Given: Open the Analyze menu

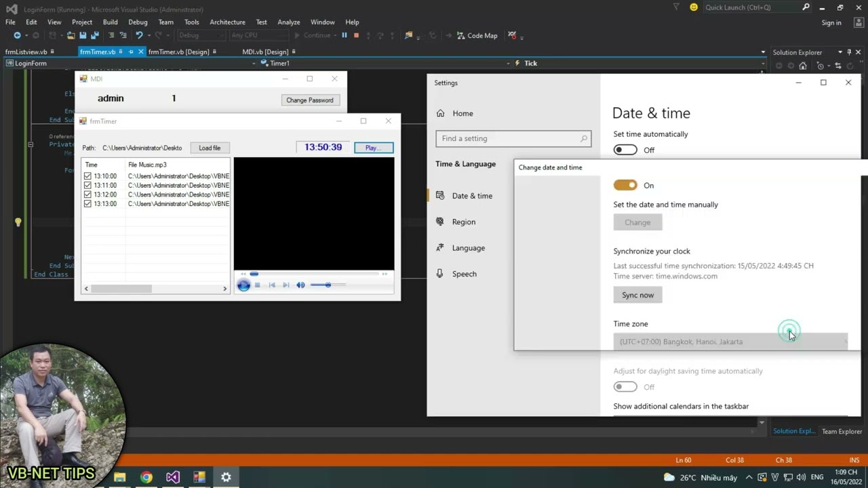Looking at the screenshot, I should [289, 22].
